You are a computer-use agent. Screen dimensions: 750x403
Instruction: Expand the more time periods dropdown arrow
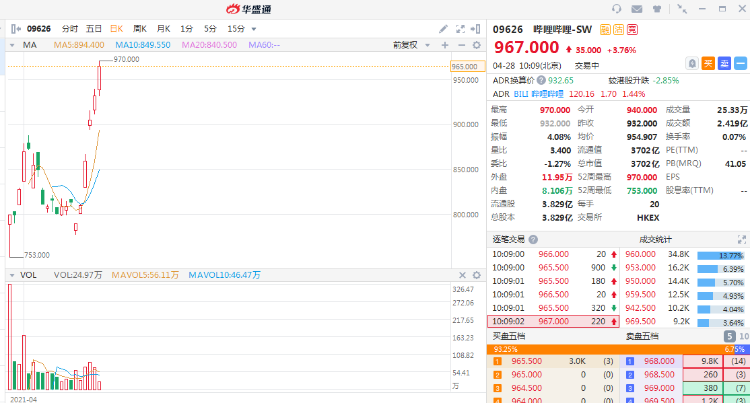click(x=254, y=29)
